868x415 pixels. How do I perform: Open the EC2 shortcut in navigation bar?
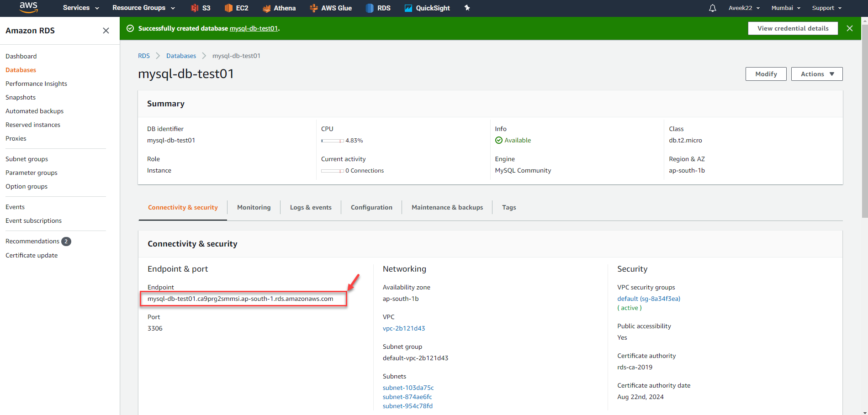[x=236, y=8]
